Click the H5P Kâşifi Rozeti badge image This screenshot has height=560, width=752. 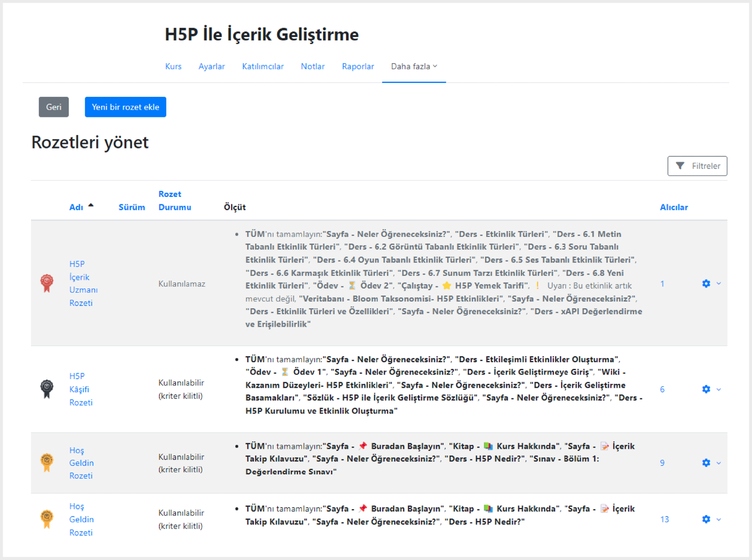pyautogui.click(x=47, y=389)
